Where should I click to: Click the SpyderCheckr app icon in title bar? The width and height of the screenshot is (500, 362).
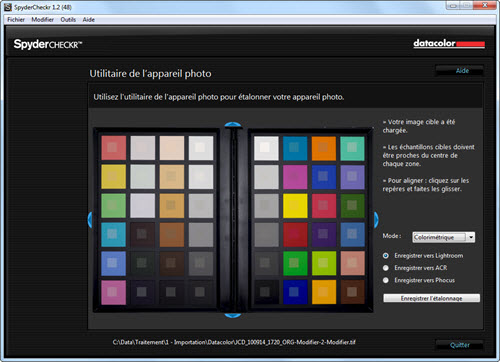click(x=7, y=7)
